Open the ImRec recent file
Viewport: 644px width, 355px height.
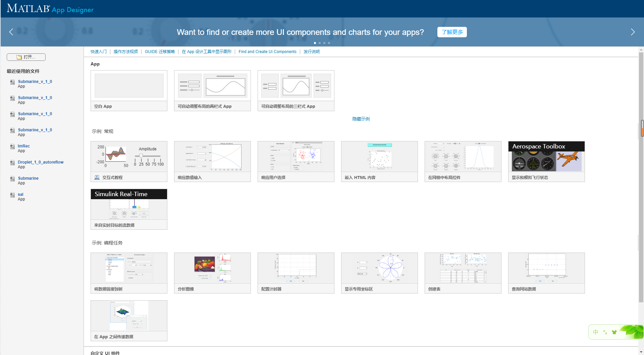click(x=24, y=146)
